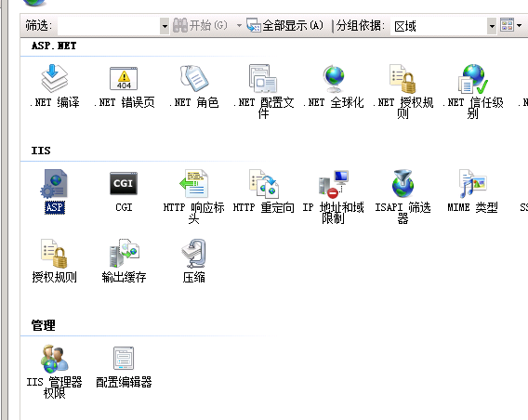Open the 配置编辑器 icon
The width and height of the screenshot is (528, 420).
click(x=124, y=359)
